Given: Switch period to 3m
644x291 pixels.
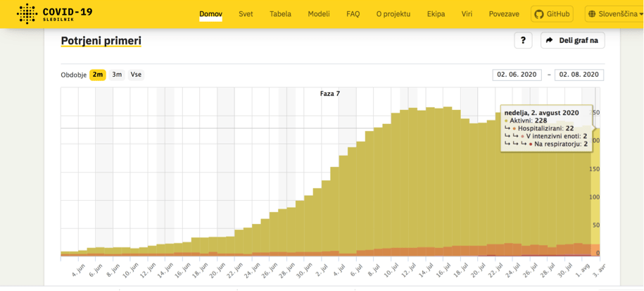Looking at the screenshot, I should pos(117,75).
